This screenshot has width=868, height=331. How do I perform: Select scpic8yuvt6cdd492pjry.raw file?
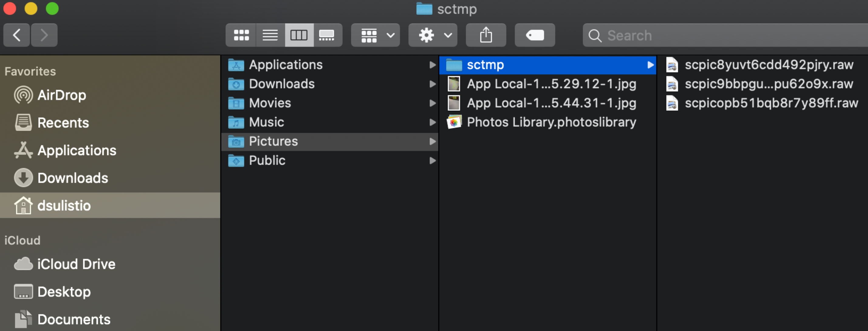click(x=762, y=65)
